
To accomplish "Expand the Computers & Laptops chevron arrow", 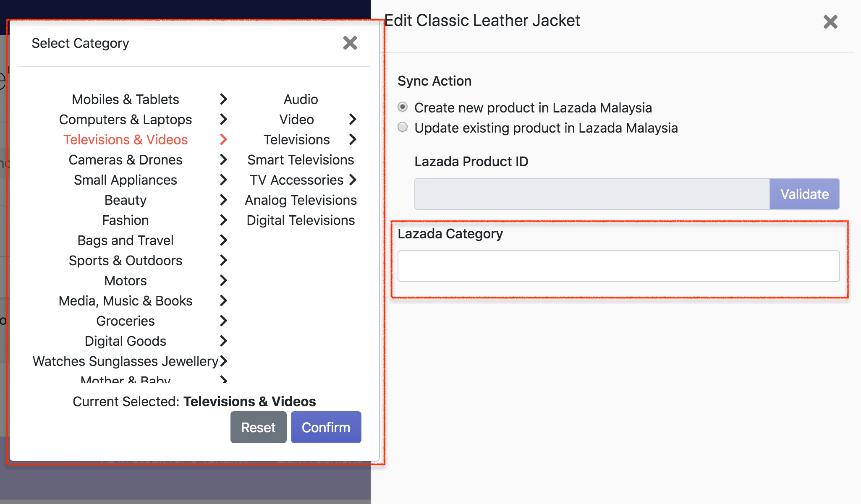I will [x=223, y=120].
